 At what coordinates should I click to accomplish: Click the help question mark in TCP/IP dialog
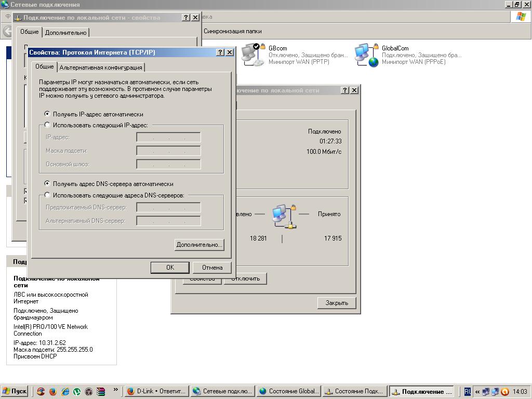(220, 52)
